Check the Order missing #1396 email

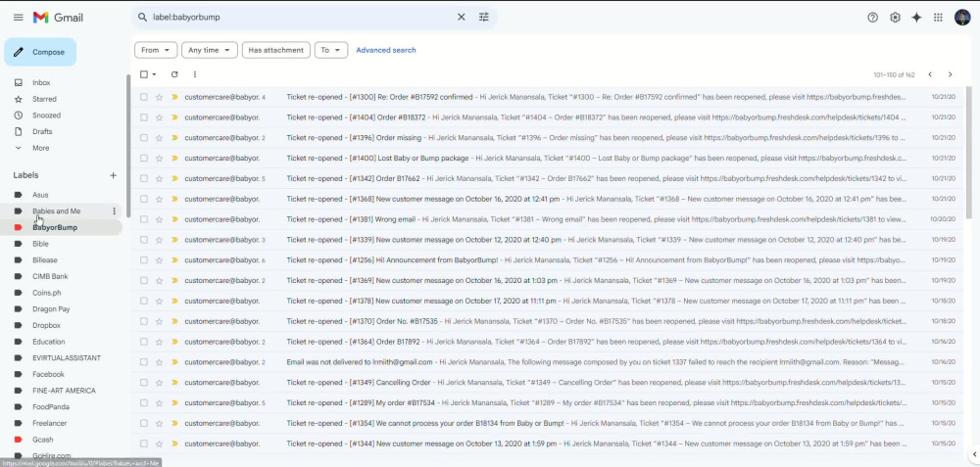point(144,137)
